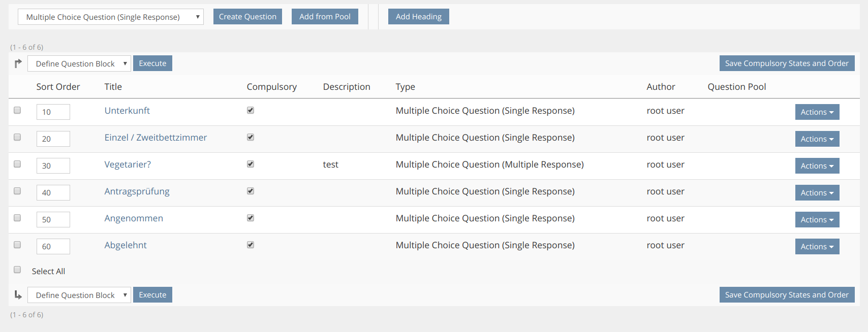Expand Actions for the Antragsprüfung question
Screen dimensions: 868x332
tap(817, 193)
